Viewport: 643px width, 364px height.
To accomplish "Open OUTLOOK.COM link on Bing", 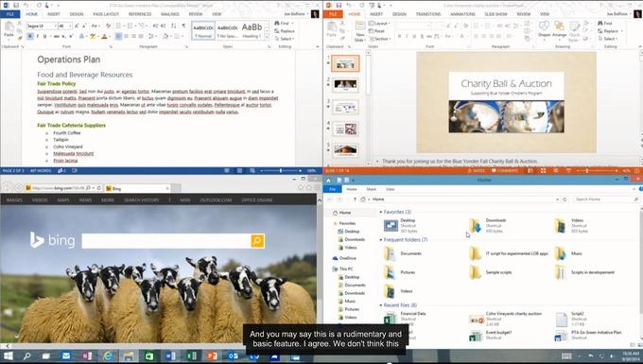I will (x=216, y=200).
